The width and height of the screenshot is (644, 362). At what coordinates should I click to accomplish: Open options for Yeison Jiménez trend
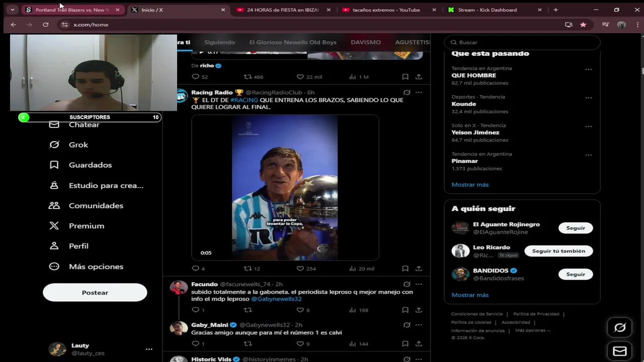(x=589, y=127)
